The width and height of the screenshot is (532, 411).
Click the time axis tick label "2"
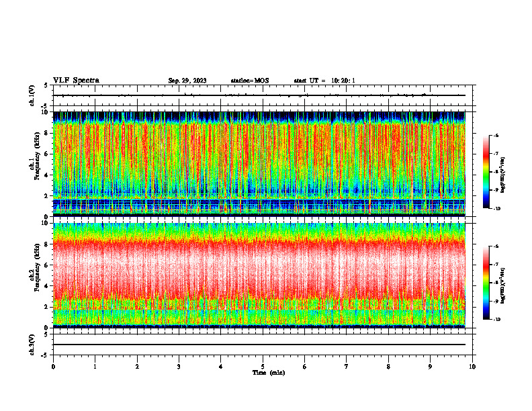tap(137, 367)
